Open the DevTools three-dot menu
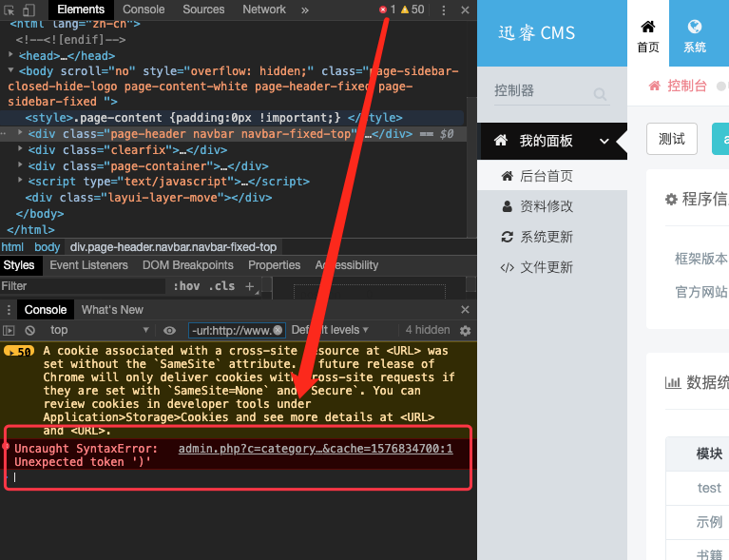Screen dimensions: 729x560 click(443, 10)
